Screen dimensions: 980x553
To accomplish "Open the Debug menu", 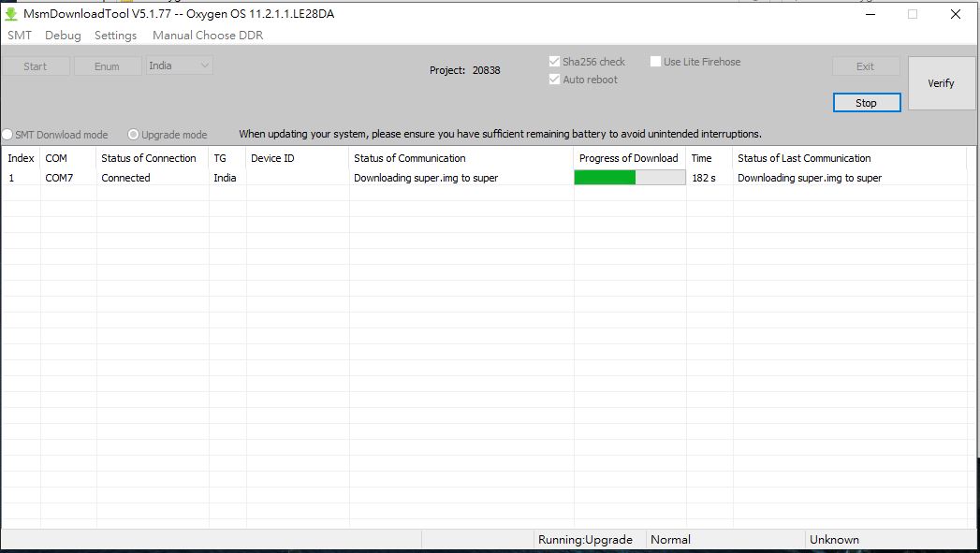I will [63, 36].
